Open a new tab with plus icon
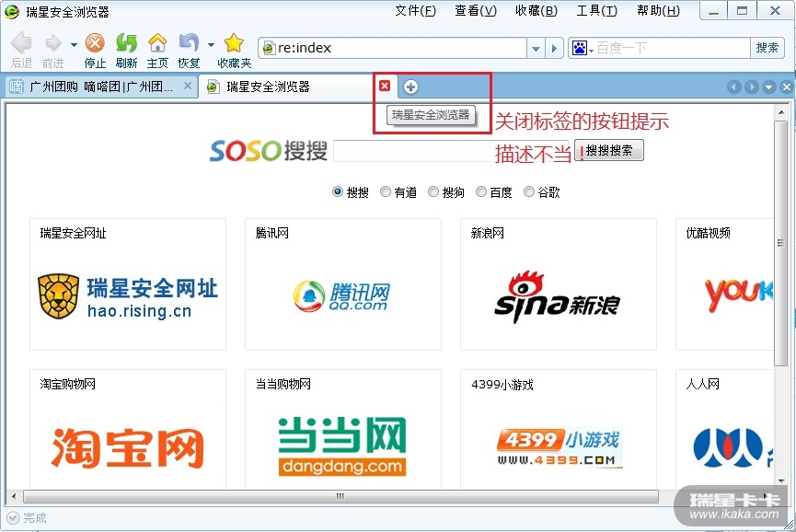 click(x=410, y=87)
